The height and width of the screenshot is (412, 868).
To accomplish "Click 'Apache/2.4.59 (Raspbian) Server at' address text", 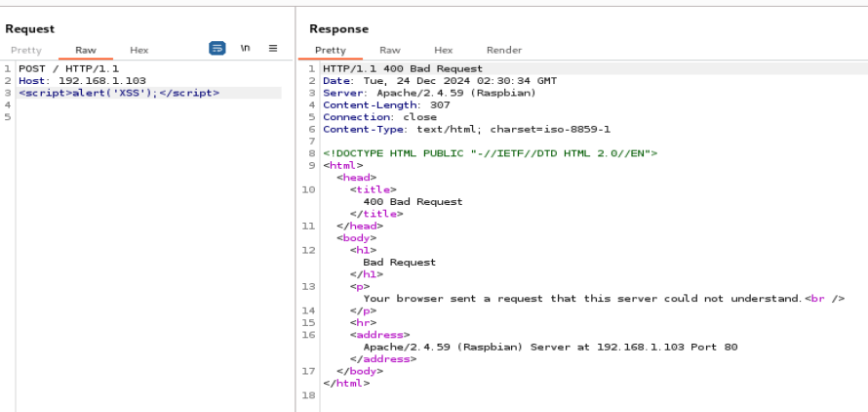I will click(550, 348).
